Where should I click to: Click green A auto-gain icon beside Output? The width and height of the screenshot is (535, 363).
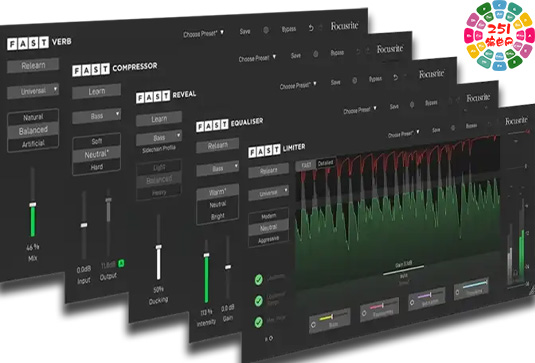click(121, 263)
